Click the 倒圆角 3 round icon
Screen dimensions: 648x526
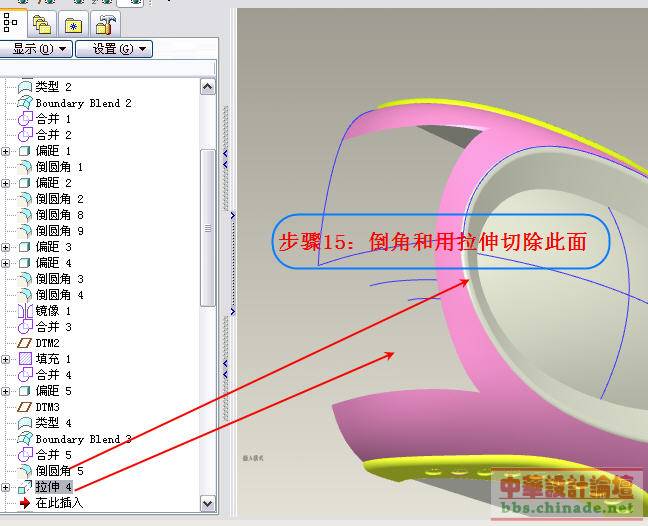click(x=25, y=279)
